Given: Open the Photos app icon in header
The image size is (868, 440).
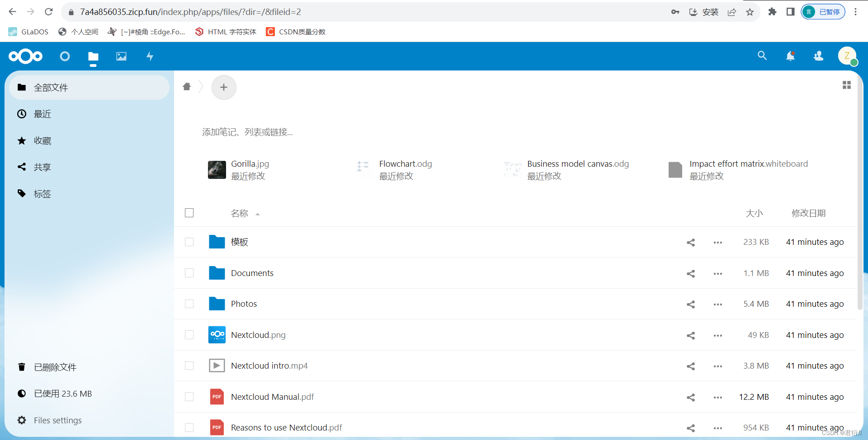Looking at the screenshot, I should point(121,56).
